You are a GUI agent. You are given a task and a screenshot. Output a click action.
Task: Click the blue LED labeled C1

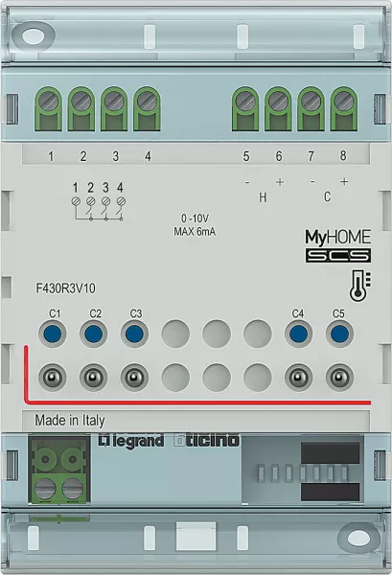pyautogui.click(x=53, y=333)
